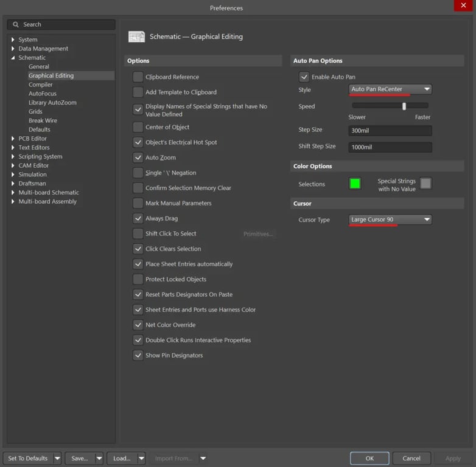Collapse the Schematic tree node
The width and height of the screenshot is (476, 467).
(13, 58)
